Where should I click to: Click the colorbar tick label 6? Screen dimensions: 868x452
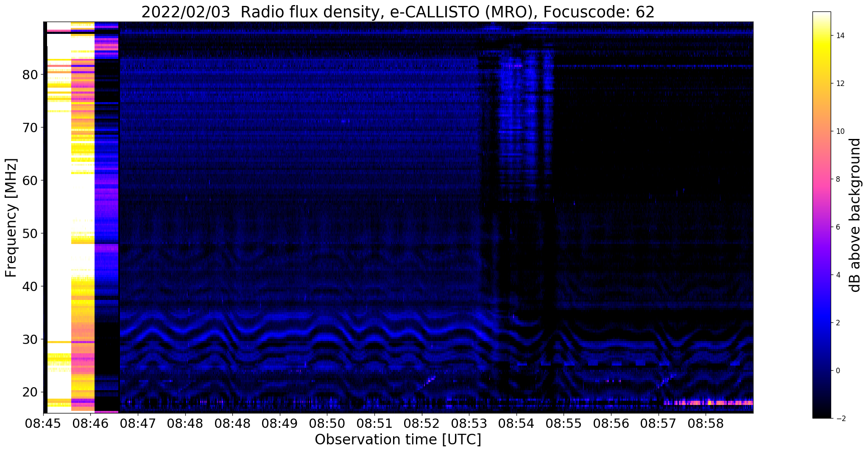[837, 227]
